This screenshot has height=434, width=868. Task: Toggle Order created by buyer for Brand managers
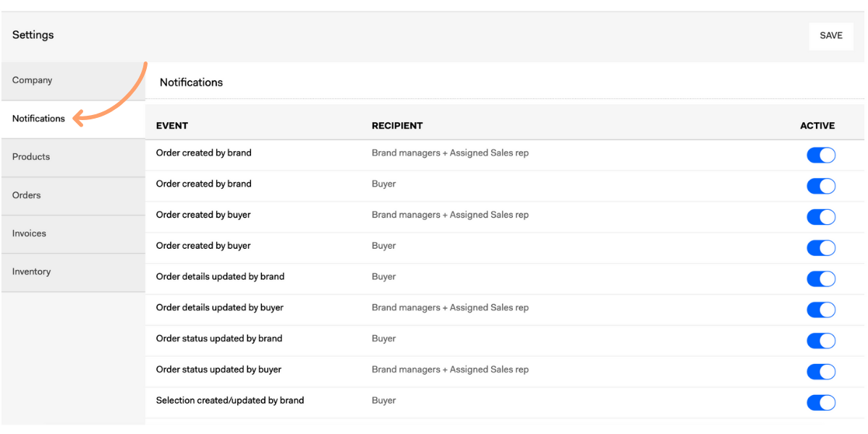[821, 217]
